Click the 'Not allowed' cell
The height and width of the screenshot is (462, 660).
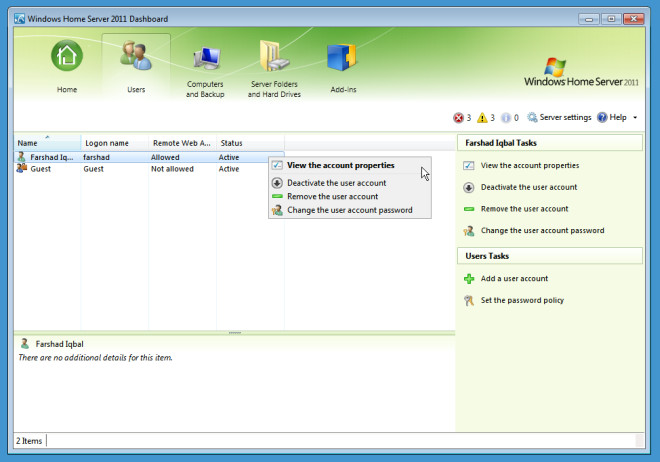(172, 169)
